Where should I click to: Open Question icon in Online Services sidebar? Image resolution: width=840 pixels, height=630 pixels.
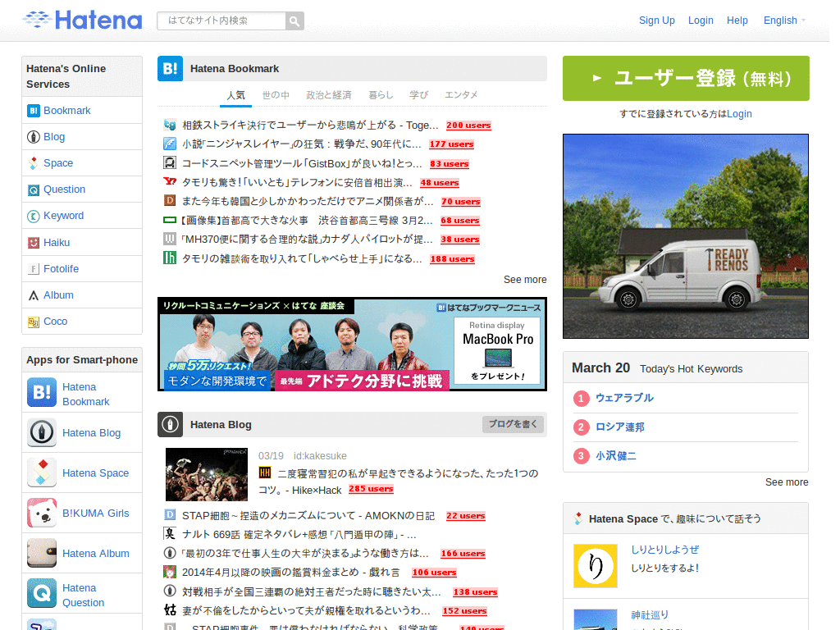(33, 189)
